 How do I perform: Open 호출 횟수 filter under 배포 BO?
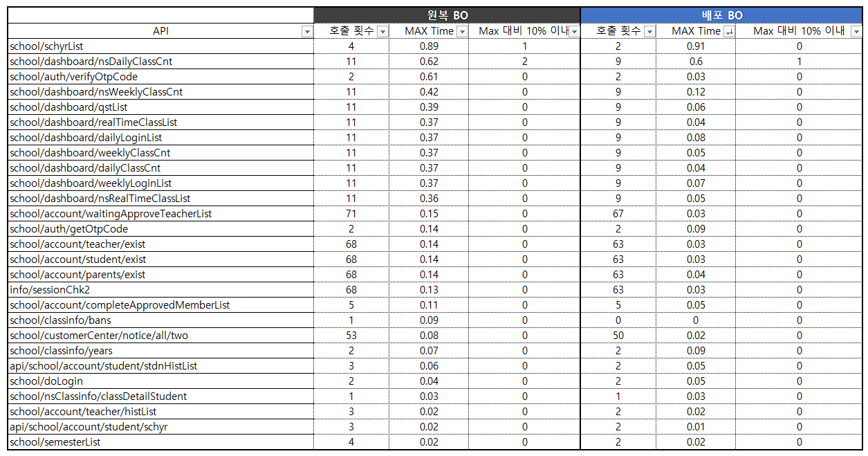click(x=649, y=32)
